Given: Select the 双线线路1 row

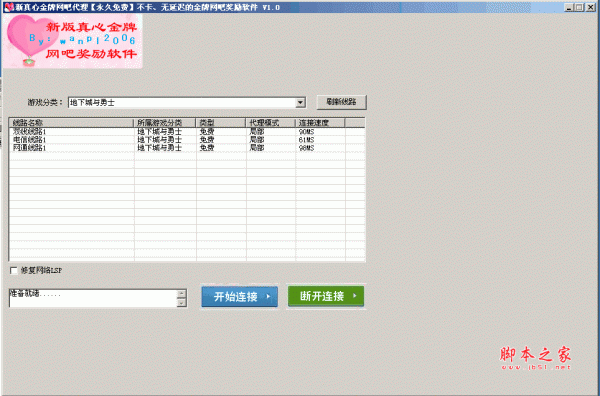Looking at the screenshot, I should [187, 132].
